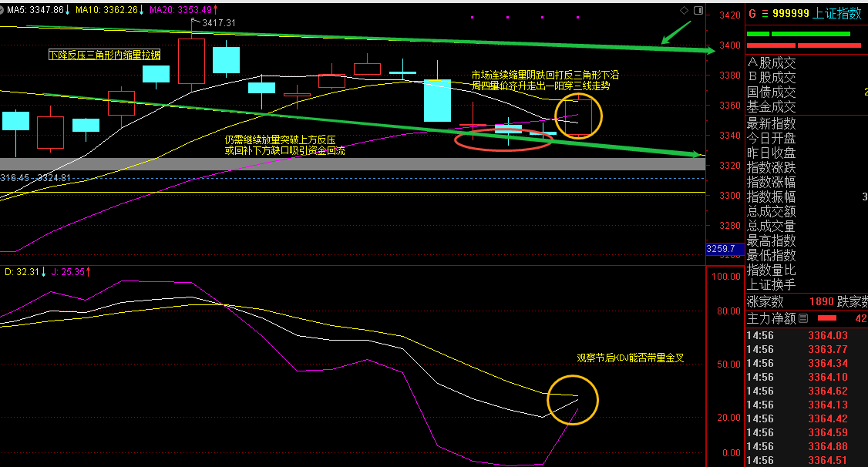Click the 观察节后KDJ能否带量金叉 annotation
Screen dimensions: 868x467
point(631,358)
